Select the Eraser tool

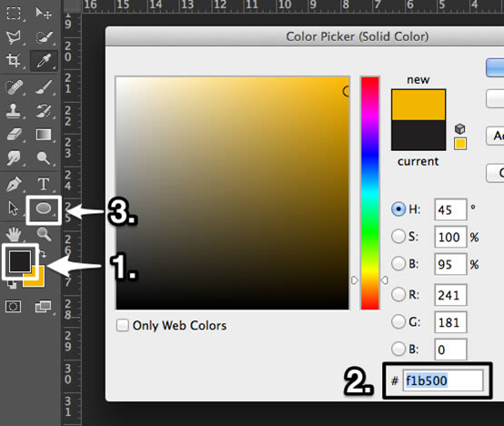click(x=14, y=135)
